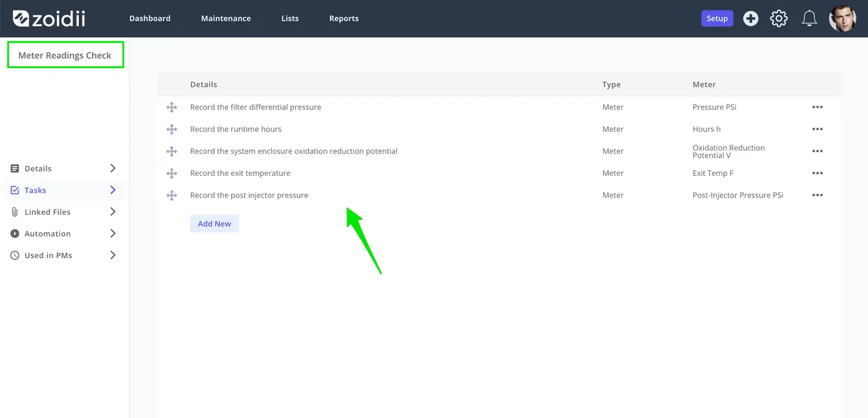
Task: Grab the move handle for runtime hours row
Action: pyautogui.click(x=172, y=129)
